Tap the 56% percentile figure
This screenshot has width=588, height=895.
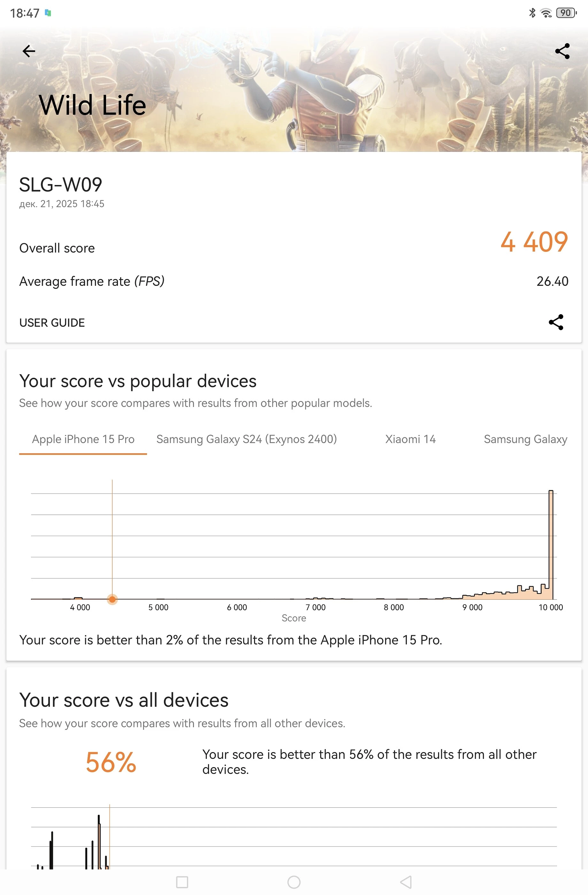pos(111,762)
